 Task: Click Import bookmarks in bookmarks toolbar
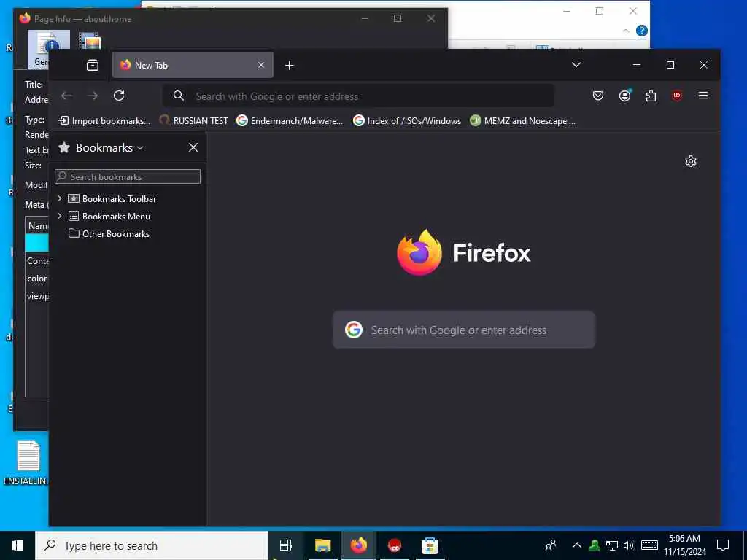coord(104,121)
